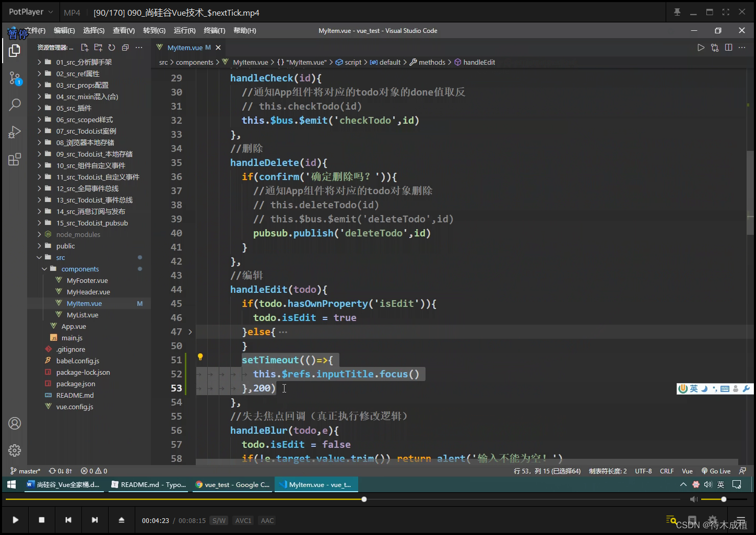Screen dimensions: 756x535
Task: Open Explorer more actions ellipsis
Action: [139, 47]
